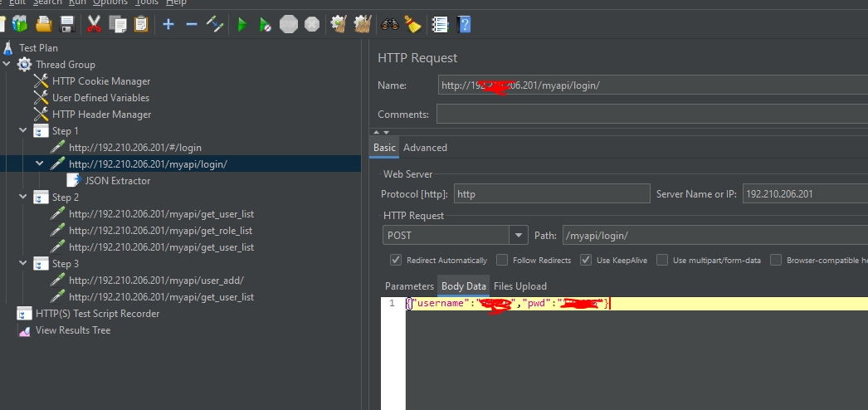
Task: Click the Clear All double broom icon
Action: pyautogui.click(x=362, y=24)
